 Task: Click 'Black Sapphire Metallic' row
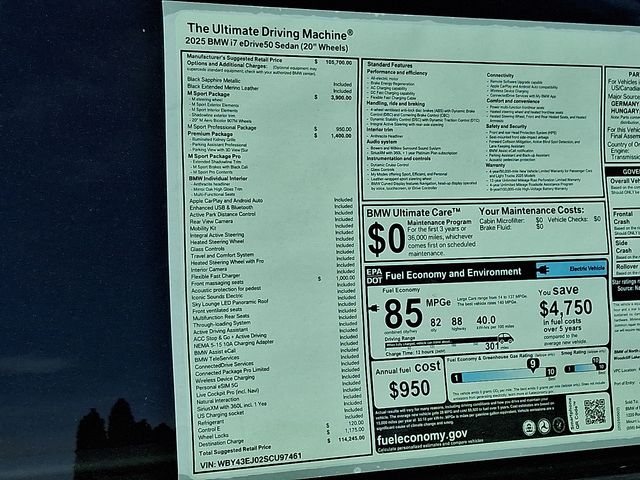pyautogui.click(x=214, y=80)
